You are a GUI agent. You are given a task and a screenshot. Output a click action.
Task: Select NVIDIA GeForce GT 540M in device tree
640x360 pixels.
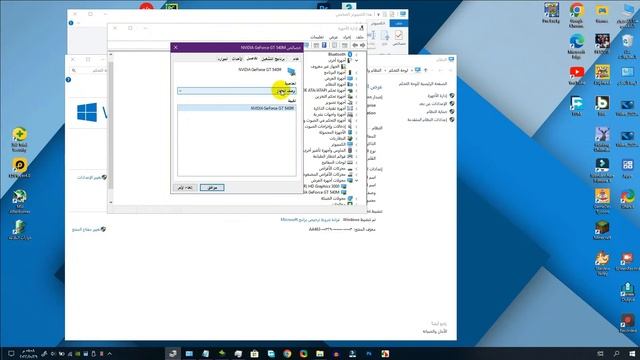(x=324, y=192)
